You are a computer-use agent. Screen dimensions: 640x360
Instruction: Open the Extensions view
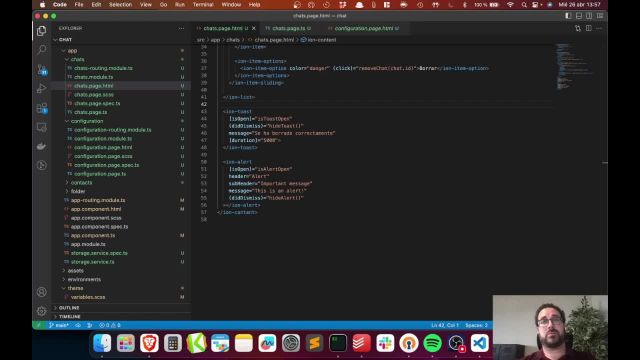tap(41, 108)
